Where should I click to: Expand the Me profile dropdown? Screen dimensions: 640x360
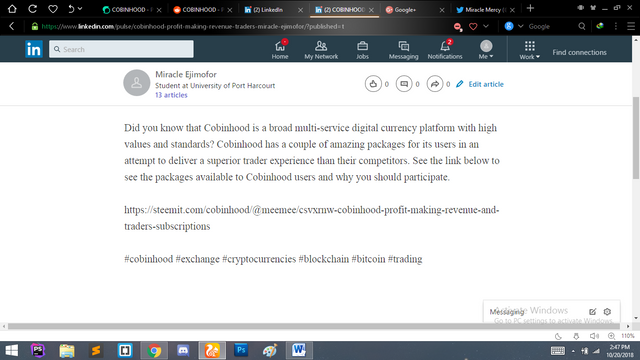coord(486,50)
